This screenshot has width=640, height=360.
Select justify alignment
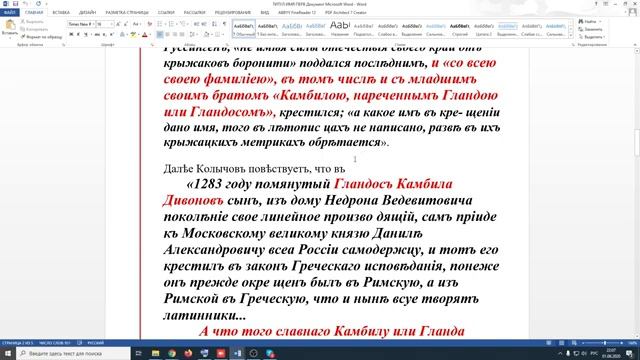pyautogui.click(x=182, y=35)
